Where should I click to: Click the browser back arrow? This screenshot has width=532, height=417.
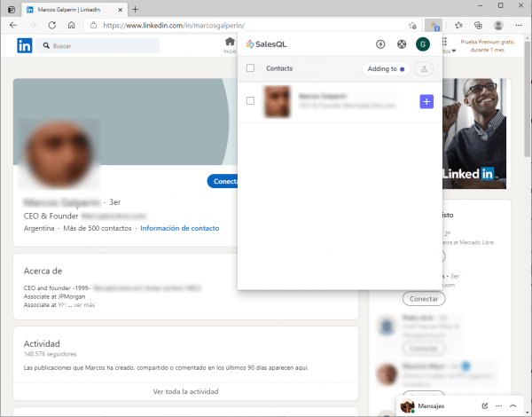(x=13, y=25)
